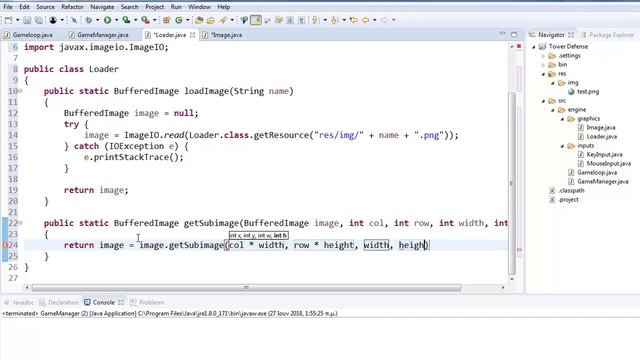640x360 pixels.
Task: Close the Console view tab
Action: tap(121, 302)
